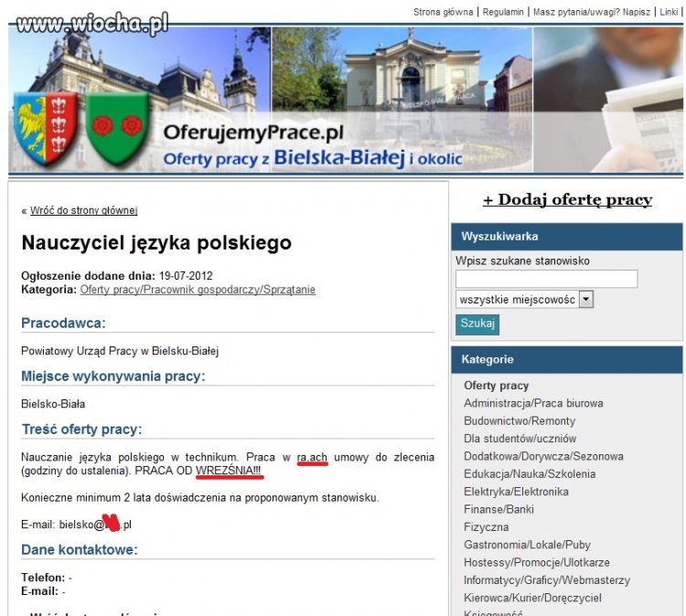
Task: Click the Oferty pracy heading in categories
Action: [496, 386]
